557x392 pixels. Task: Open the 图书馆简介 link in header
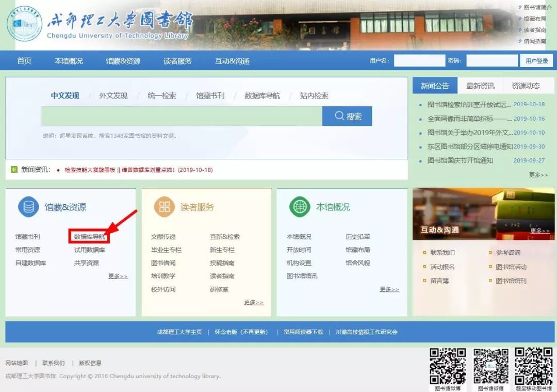538,7
